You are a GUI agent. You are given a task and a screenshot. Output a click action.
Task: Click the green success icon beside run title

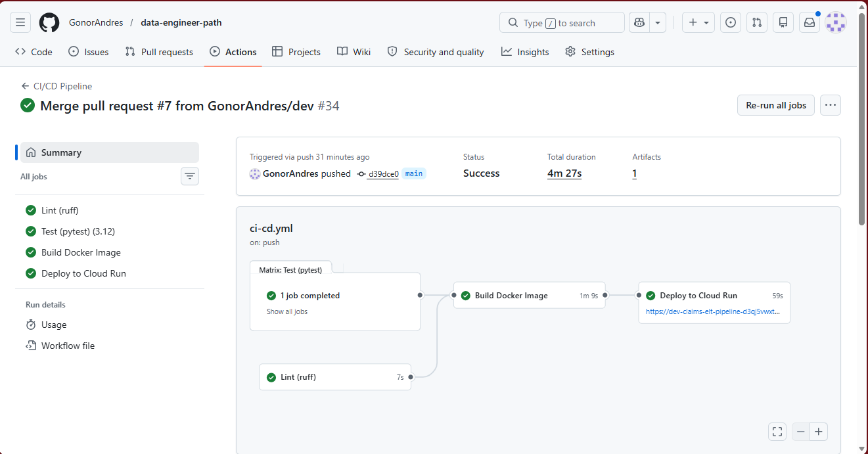28,105
